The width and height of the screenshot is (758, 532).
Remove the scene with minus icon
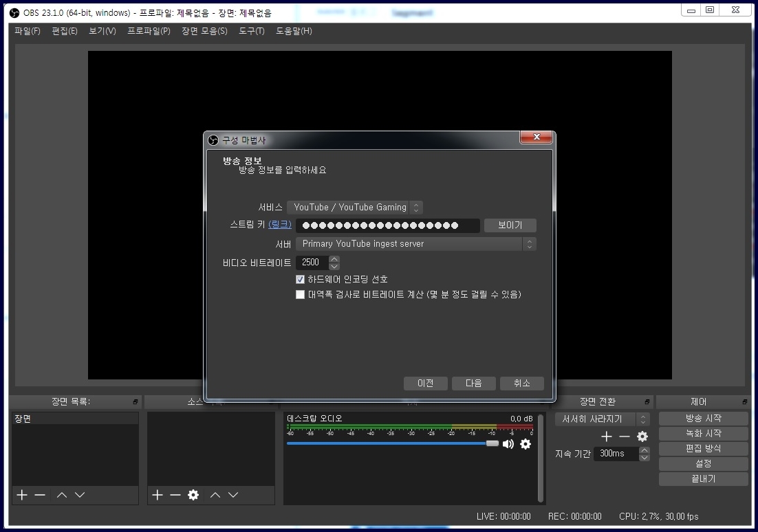(40, 495)
